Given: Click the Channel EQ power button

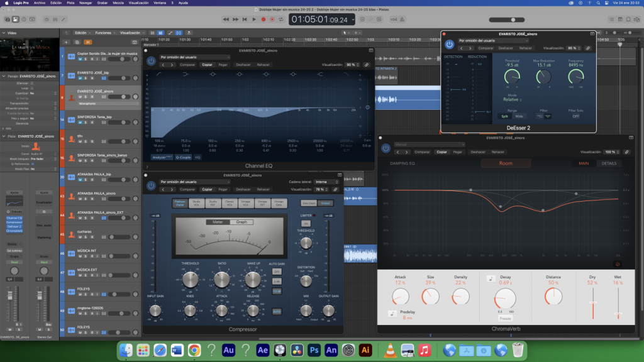Looking at the screenshot, I should 151,61.
